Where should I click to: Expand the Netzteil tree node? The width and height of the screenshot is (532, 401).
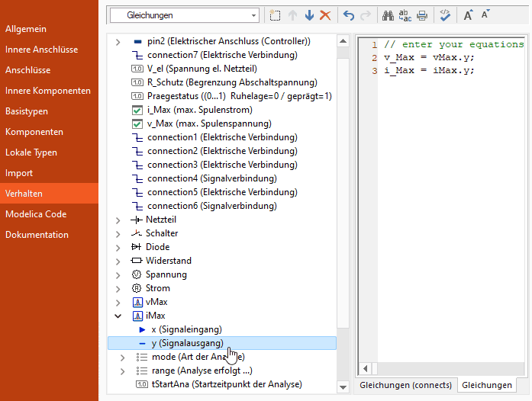[118, 220]
